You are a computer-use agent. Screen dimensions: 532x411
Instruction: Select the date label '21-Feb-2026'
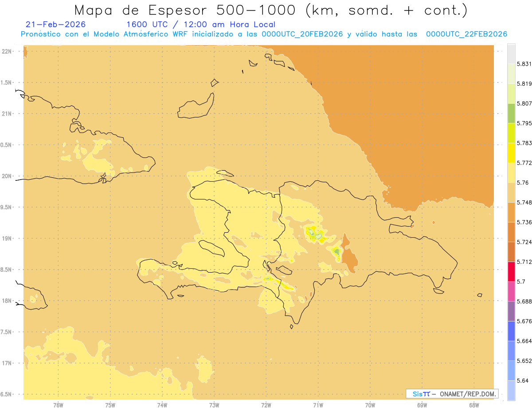point(55,24)
